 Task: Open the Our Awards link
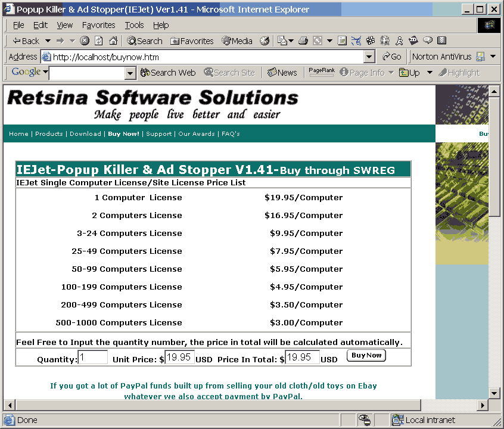[197, 134]
